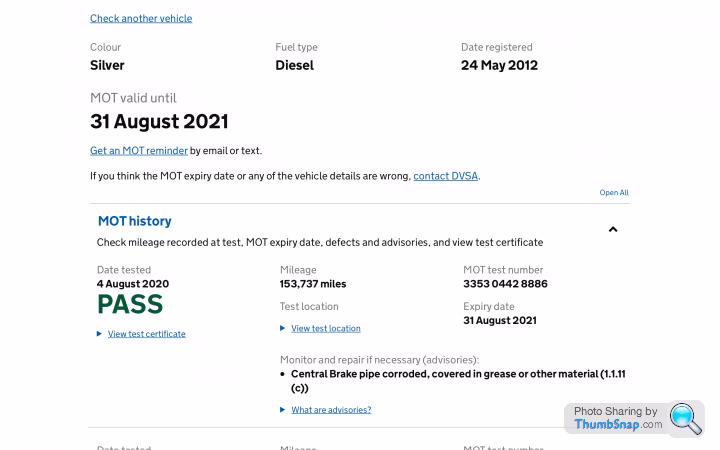Open the contact DVSA link

[x=446, y=176]
